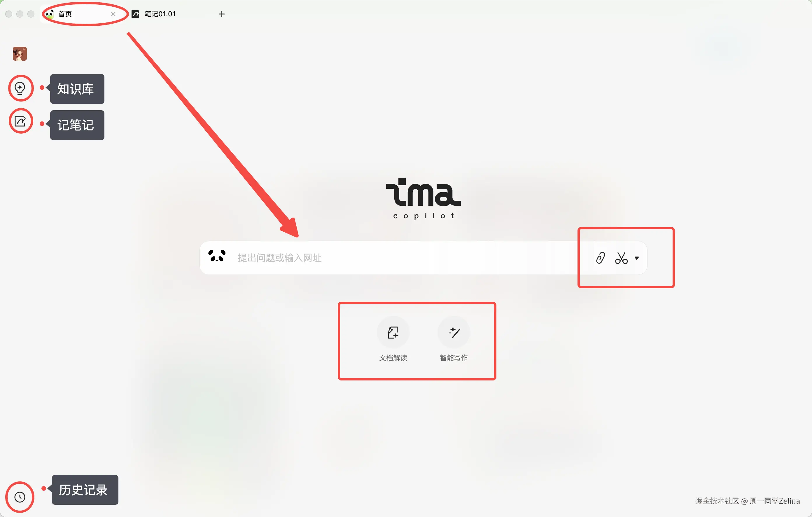Image resolution: width=812 pixels, height=517 pixels.
Task: Open the 智能写作 smart writing tool
Action: (x=454, y=332)
